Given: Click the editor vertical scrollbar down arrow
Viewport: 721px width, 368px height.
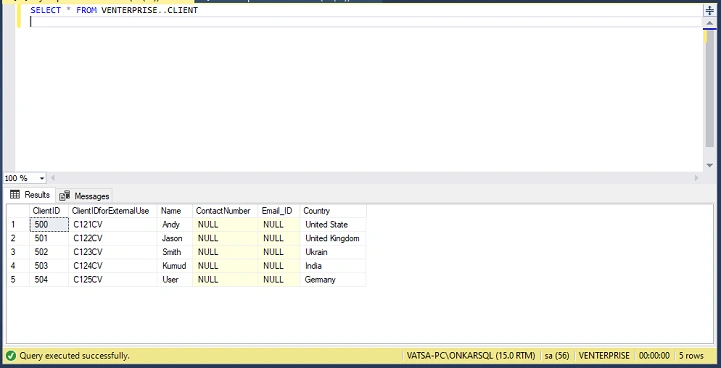Looking at the screenshot, I should tap(710, 166).
